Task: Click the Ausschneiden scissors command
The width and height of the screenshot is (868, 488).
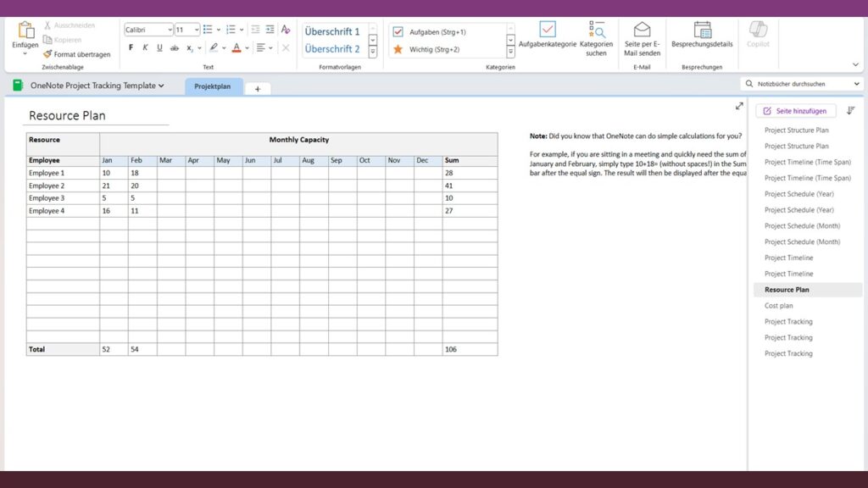Action: point(70,25)
